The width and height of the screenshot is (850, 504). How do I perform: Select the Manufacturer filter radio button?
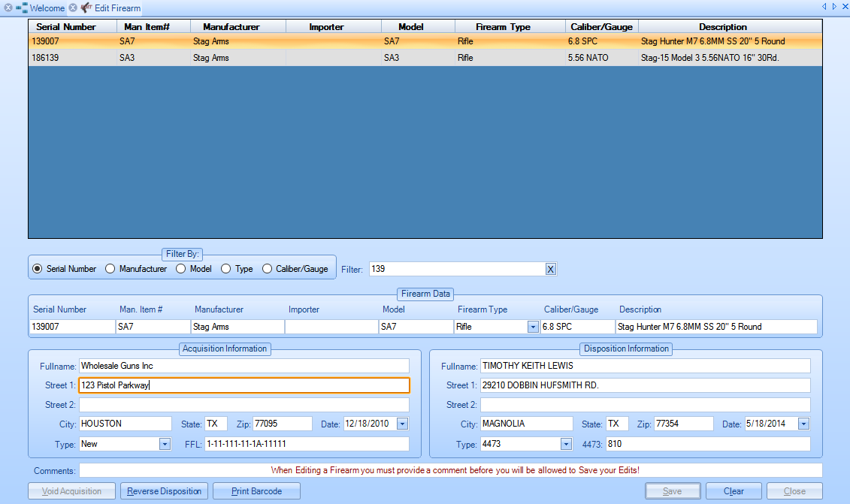(x=110, y=269)
